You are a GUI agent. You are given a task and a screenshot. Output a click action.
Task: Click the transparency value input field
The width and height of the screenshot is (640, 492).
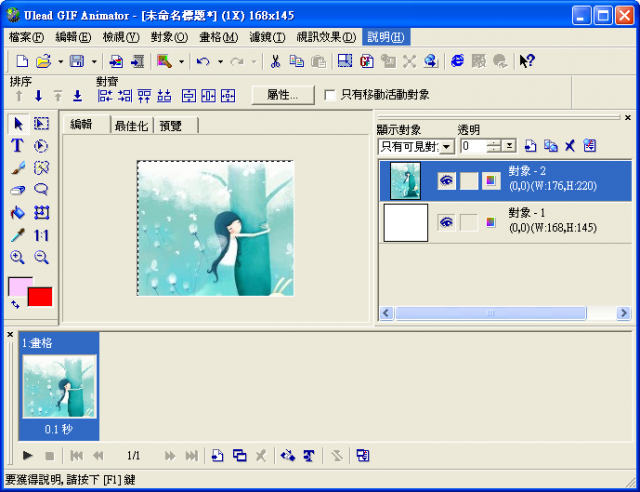(473, 146)
